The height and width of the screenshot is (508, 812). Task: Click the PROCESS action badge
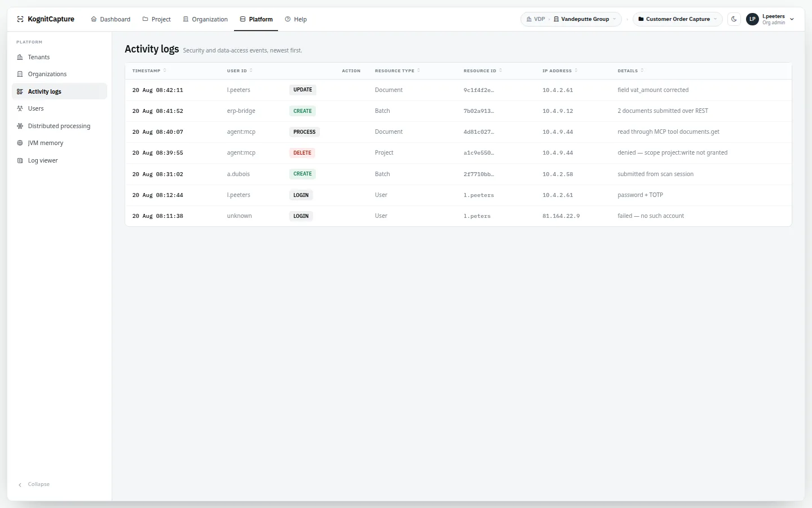(304, 132)
